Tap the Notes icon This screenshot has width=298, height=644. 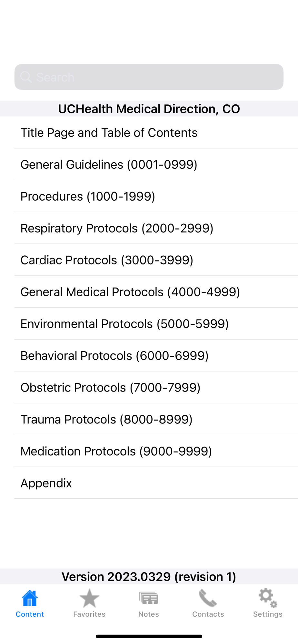149,598
